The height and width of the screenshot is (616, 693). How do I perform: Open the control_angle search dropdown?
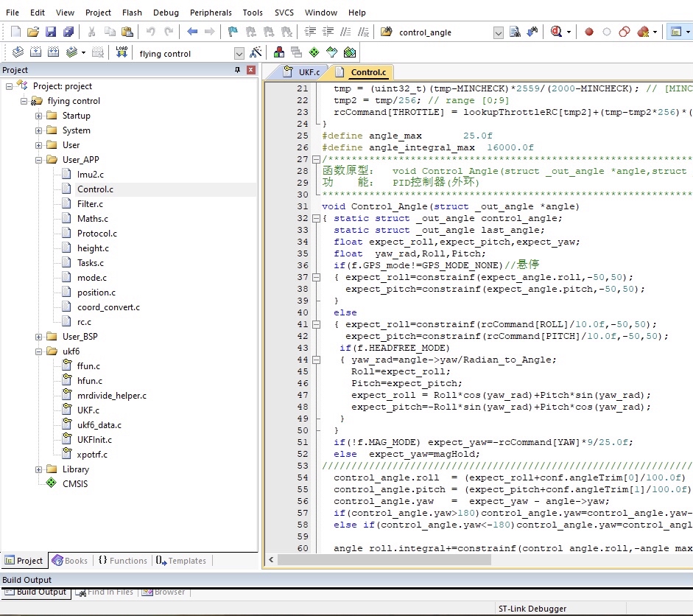pos(498,32)
